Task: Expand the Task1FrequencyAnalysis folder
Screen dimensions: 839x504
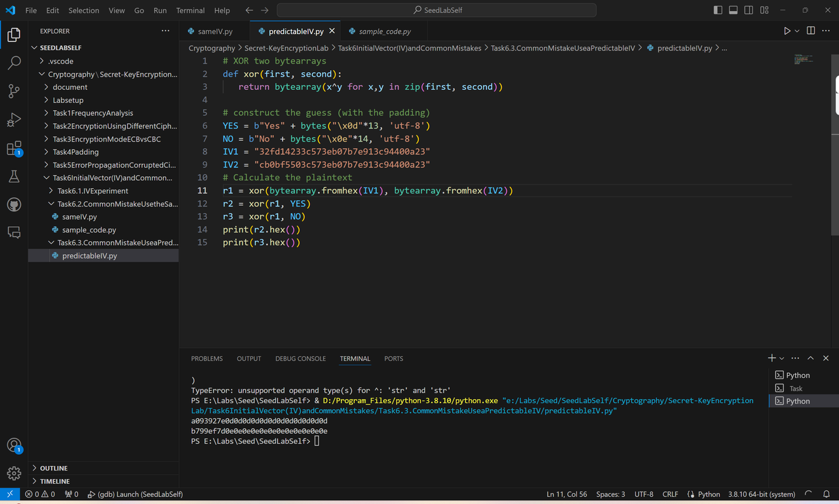Action: pyautogui.click(x=104, y=113)
